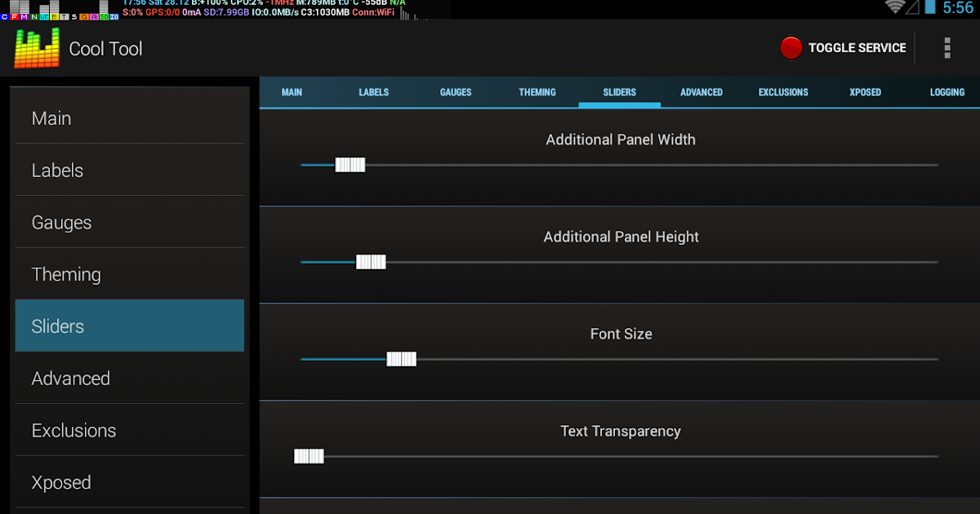Click the Text Transparency slider handle
The height and width of the screenshot is (514, 980).
pos(309,456)
